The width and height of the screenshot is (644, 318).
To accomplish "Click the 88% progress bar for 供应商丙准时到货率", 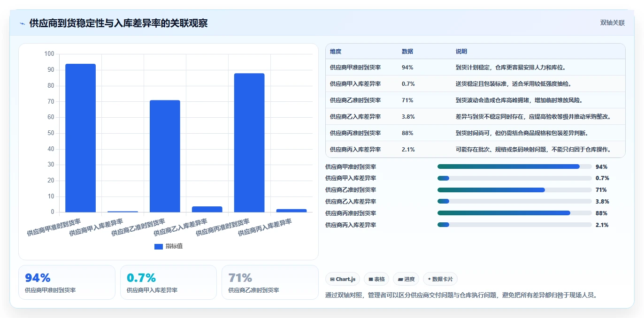I will coord(514,213).
